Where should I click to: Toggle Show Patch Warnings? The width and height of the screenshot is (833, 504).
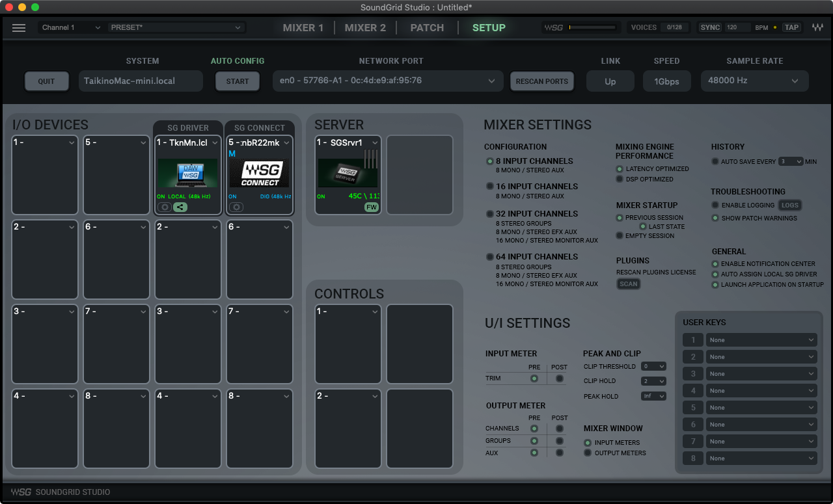pos(715,219)
